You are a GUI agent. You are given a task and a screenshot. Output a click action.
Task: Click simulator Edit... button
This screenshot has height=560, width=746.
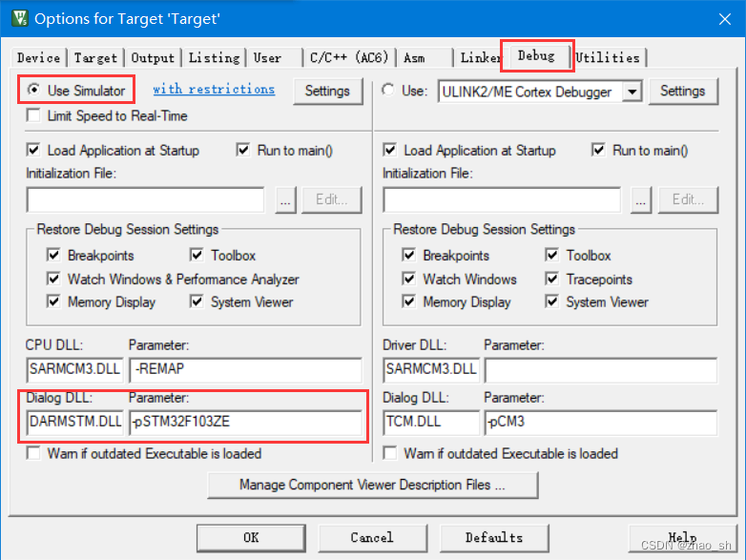click(332, 199)
